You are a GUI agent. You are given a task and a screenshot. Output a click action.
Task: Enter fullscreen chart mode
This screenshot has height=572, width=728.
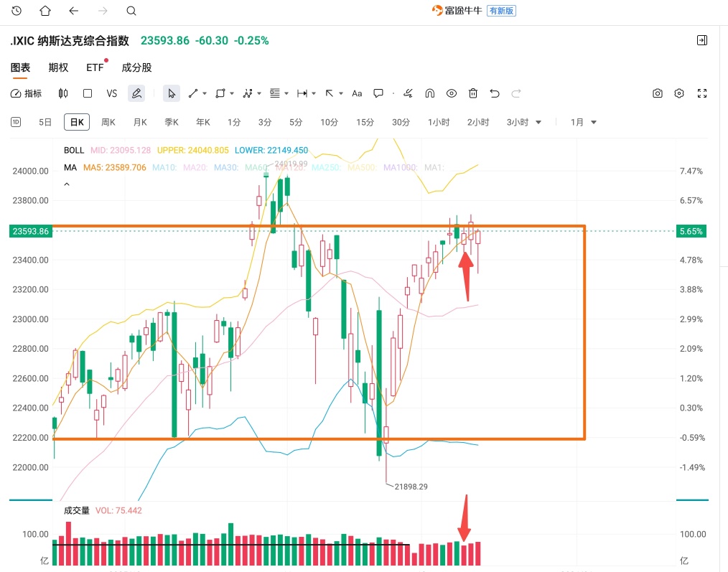(702, 93)
